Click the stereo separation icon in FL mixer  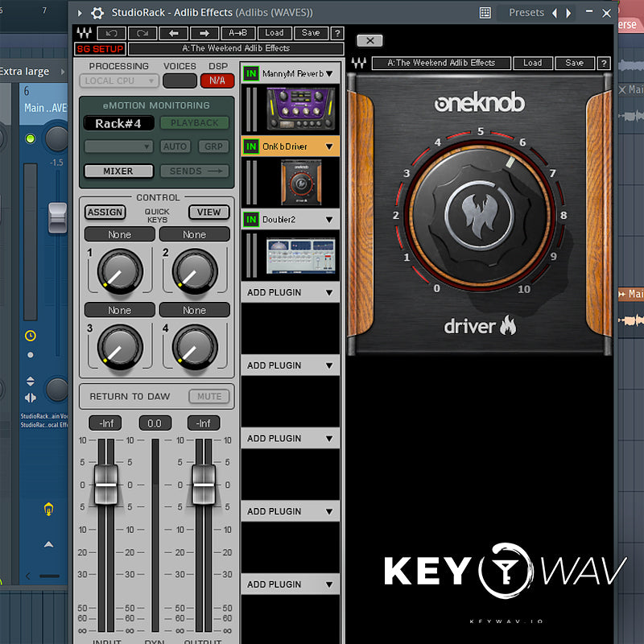pyautogui.click(x=31, y=398)
